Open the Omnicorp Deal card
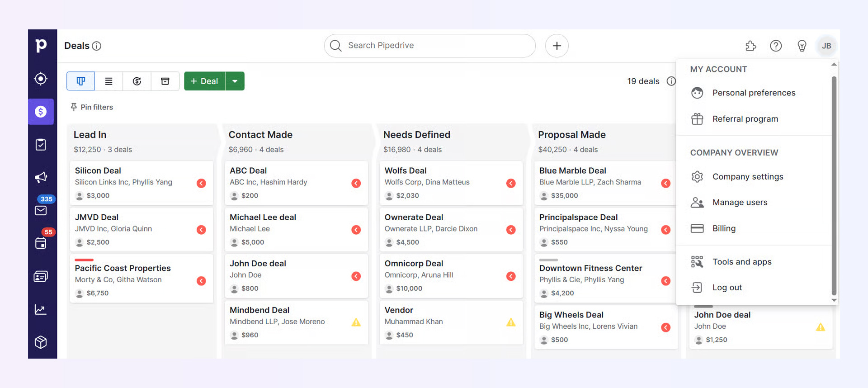Screen dimensions: 868x388 [451, 276]
